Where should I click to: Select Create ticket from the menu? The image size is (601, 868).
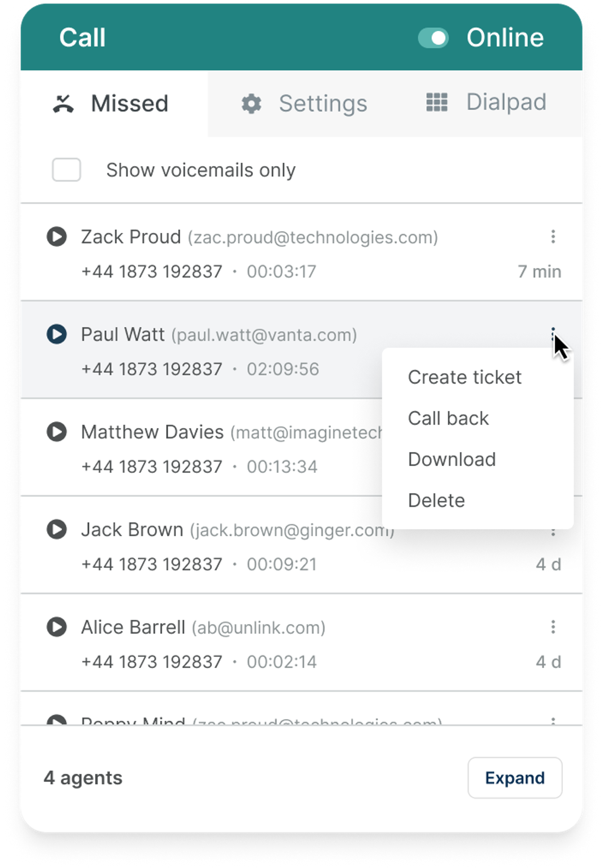pyautogui.click(x=465, y=377)
